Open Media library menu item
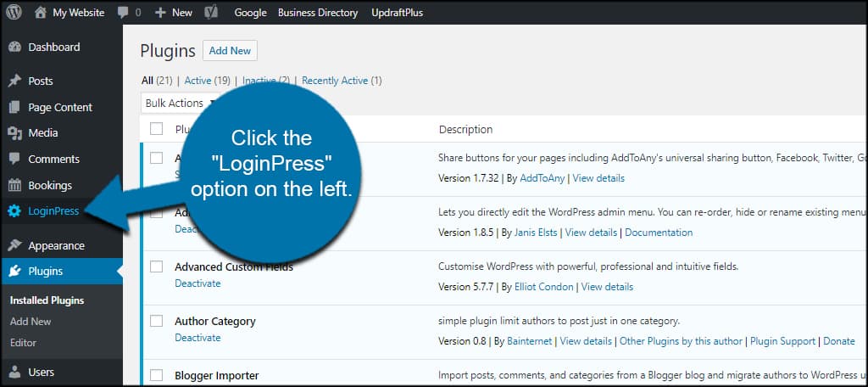 click(43, 133)
